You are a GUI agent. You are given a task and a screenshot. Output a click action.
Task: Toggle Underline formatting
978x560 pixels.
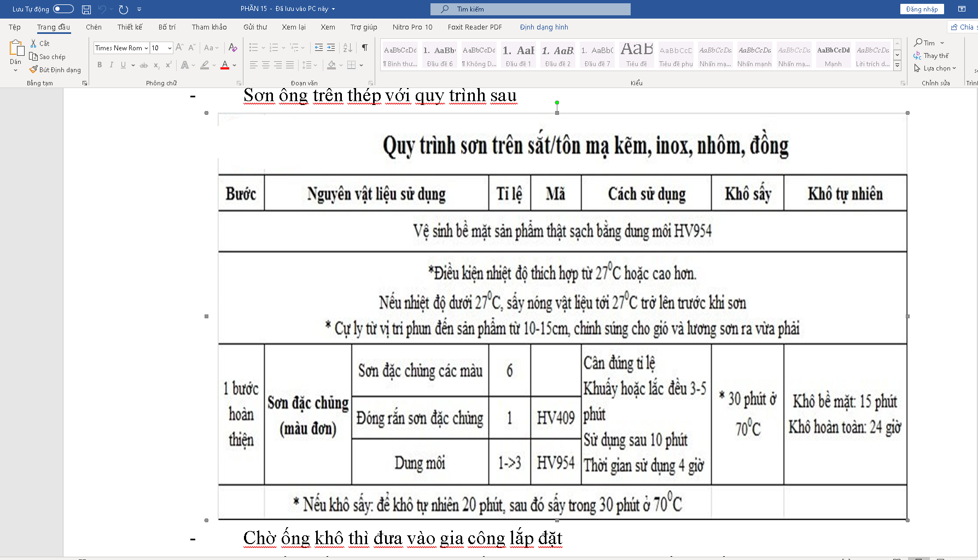click(x=124, y=65)
